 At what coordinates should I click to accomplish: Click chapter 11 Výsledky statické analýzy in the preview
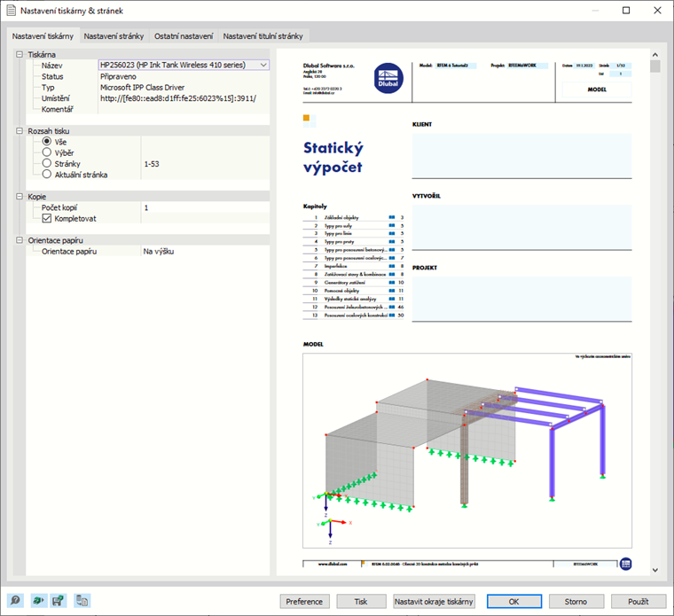[353, 299]
